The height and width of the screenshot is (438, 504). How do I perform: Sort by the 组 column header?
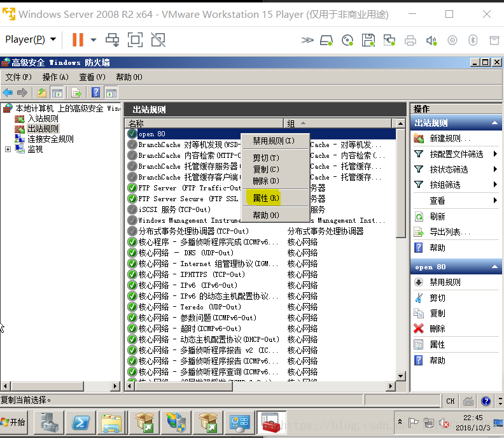337,124
